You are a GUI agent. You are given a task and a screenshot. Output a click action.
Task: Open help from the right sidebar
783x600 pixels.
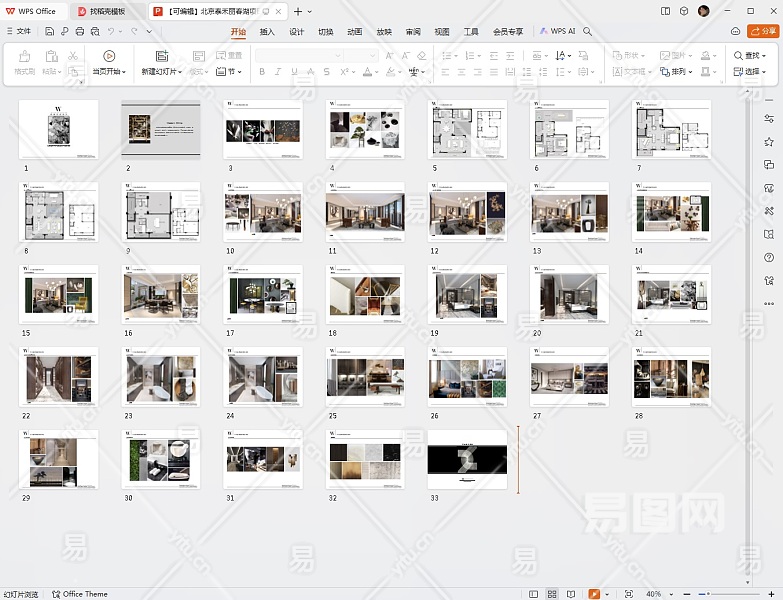[768, 257]
